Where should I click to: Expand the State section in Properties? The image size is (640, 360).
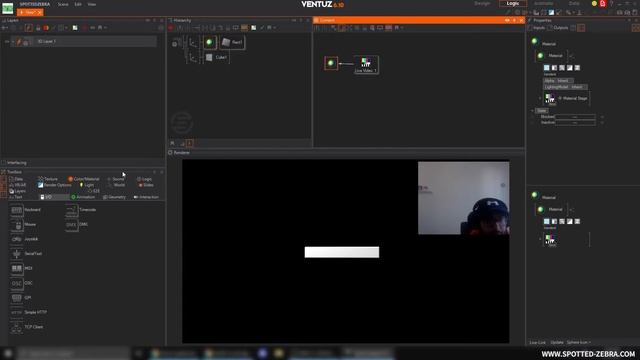point(532,111)
